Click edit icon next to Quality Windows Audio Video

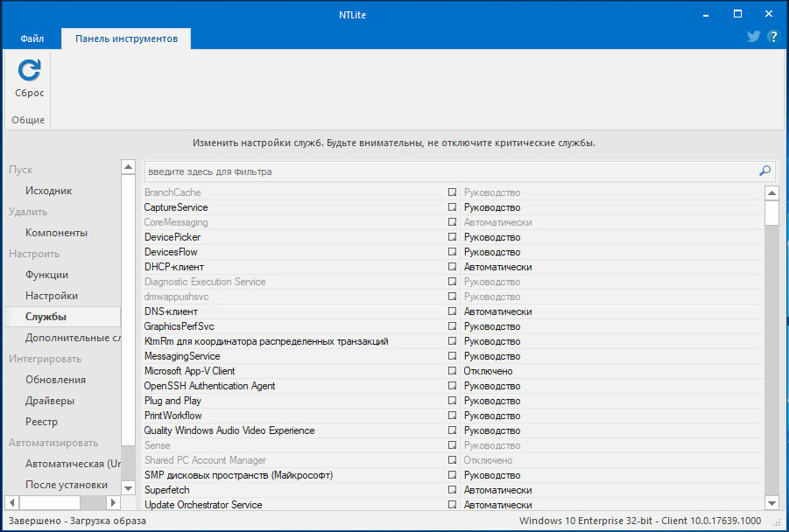452,430
